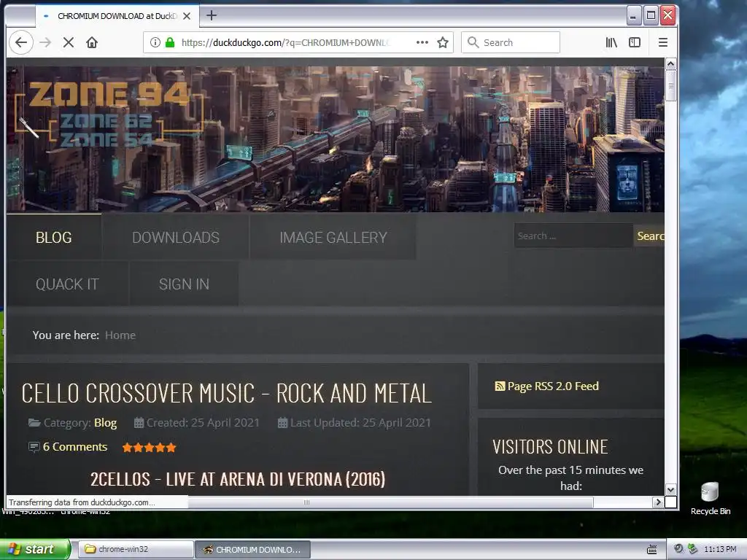This screenshot has height=560, width=747.
Task: Open the Cello Crossover Music article title
Action: click(227, 393)
